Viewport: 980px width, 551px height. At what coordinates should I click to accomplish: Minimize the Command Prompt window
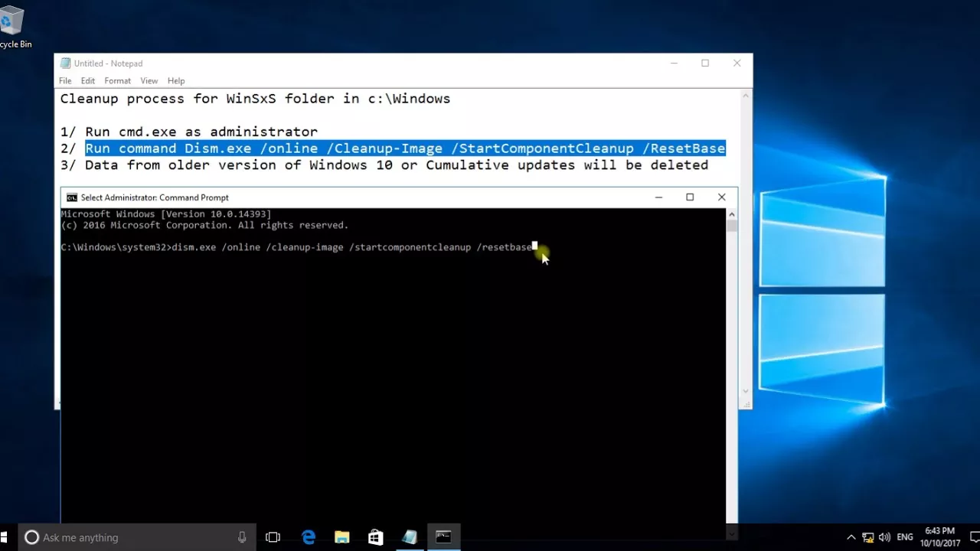point(658,197)
